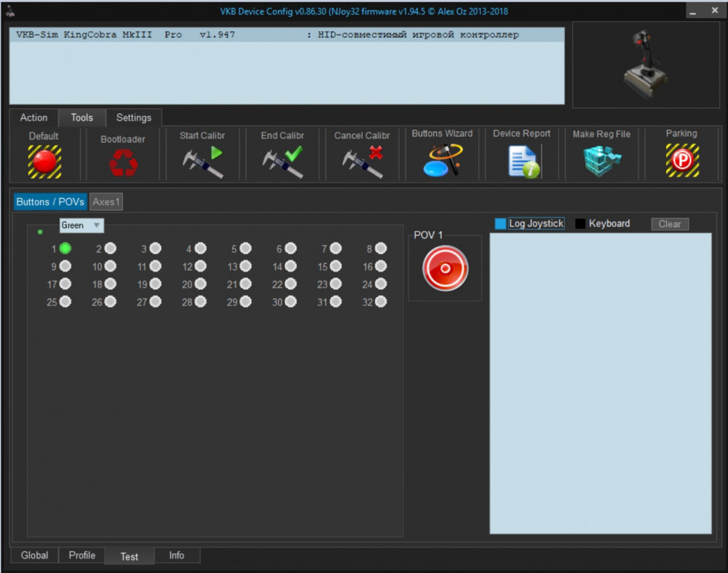Image resolution: width=728 pixels, height=573 pixels.
Task: Open the Global bottom tab
Action: coord(34,556)
